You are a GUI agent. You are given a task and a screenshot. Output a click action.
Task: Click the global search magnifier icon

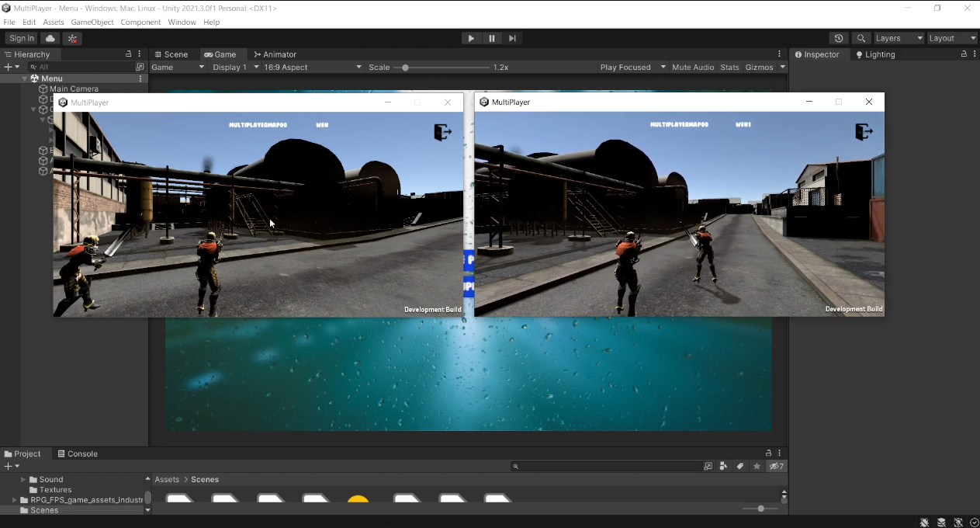861,38
